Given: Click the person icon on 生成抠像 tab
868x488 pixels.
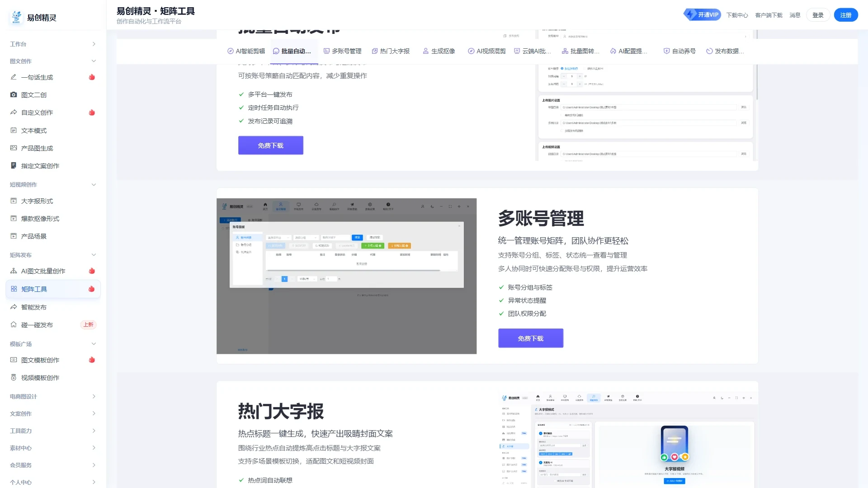Looking at the screenshot, I should (x=425, y=51).
